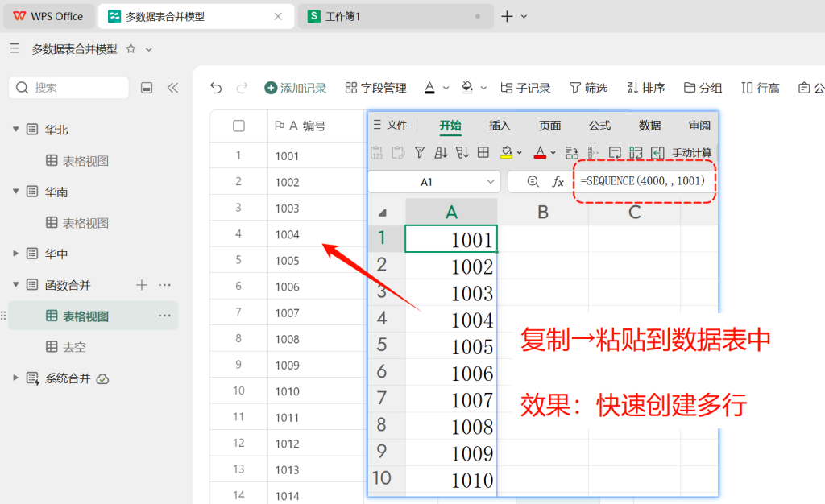Switch to the 数据 ribbon tab
Image resolution: width=825 pixels, height=504 pixels.
pos(650,125)
